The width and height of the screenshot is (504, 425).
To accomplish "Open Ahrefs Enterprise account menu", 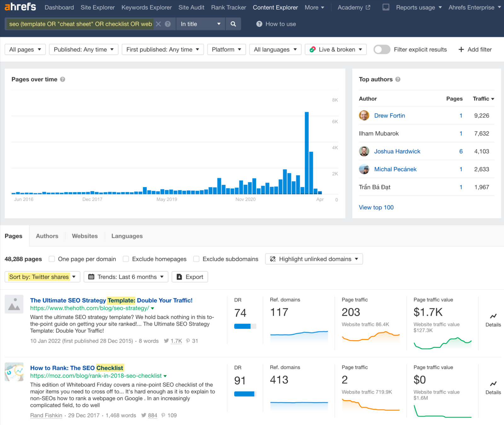I will point(475,7).
